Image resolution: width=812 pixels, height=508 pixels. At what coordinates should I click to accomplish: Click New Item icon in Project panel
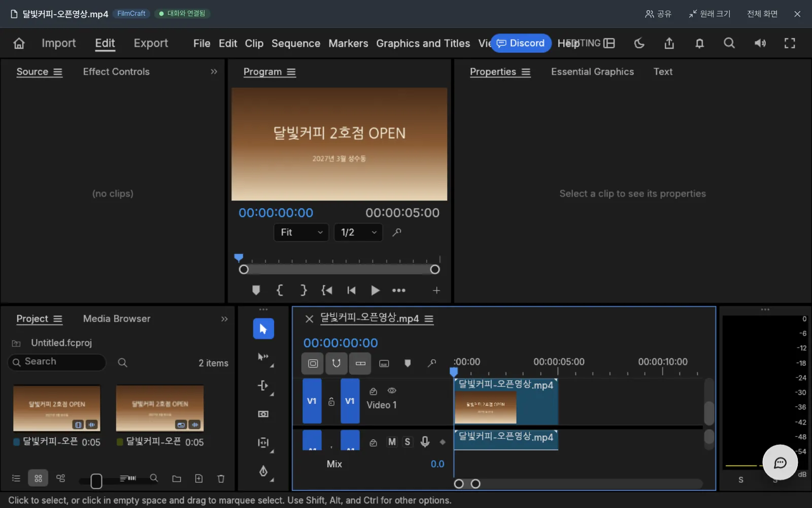(x=199, y=479)
